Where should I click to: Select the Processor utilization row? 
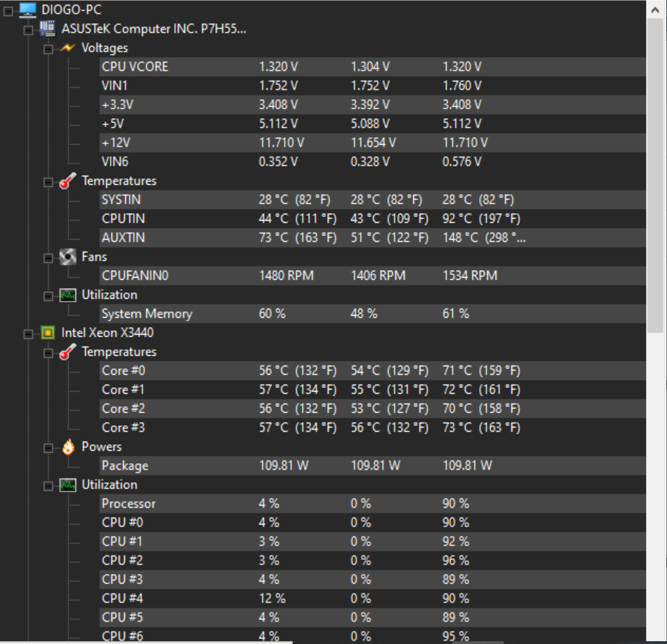tap(373, 503)
